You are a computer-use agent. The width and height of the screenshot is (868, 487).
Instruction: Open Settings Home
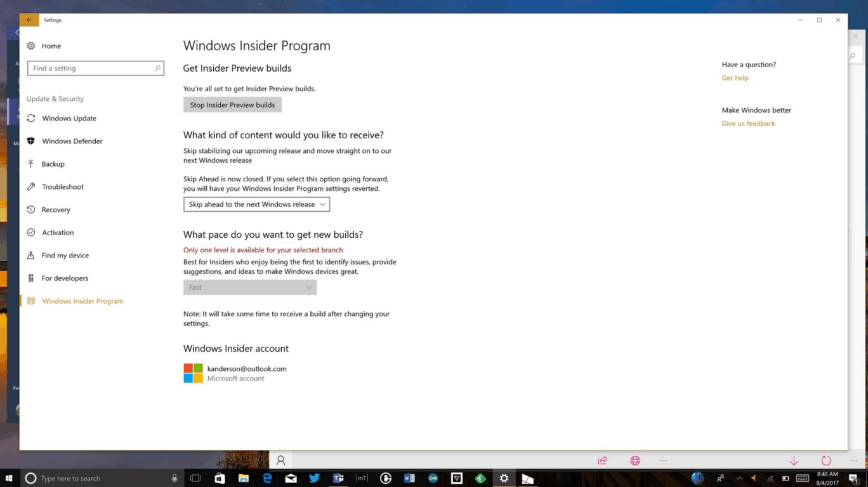click(x=44, y=46)
